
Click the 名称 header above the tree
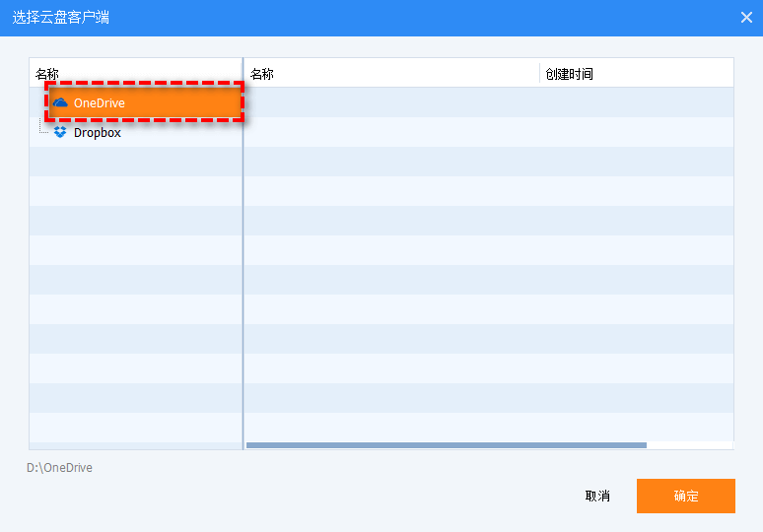47,74
